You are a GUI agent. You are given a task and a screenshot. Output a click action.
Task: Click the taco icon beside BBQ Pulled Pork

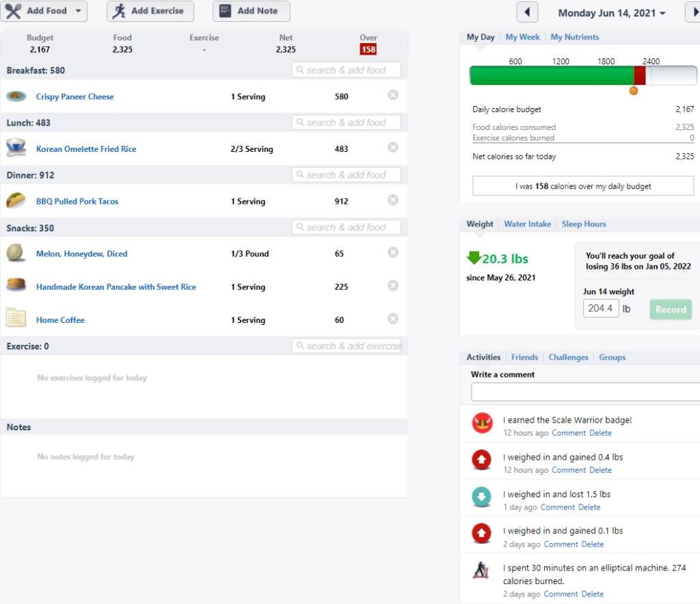click(x=16, y=200)
